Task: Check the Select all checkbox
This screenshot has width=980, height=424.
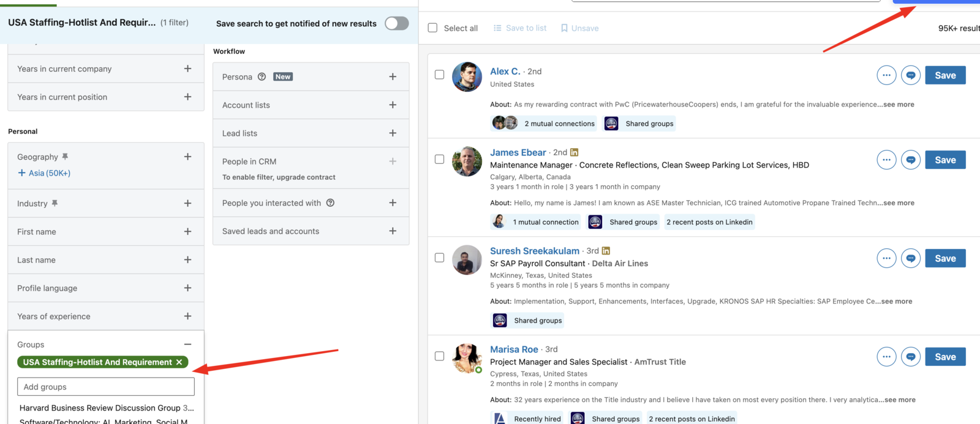Action: 432,28
